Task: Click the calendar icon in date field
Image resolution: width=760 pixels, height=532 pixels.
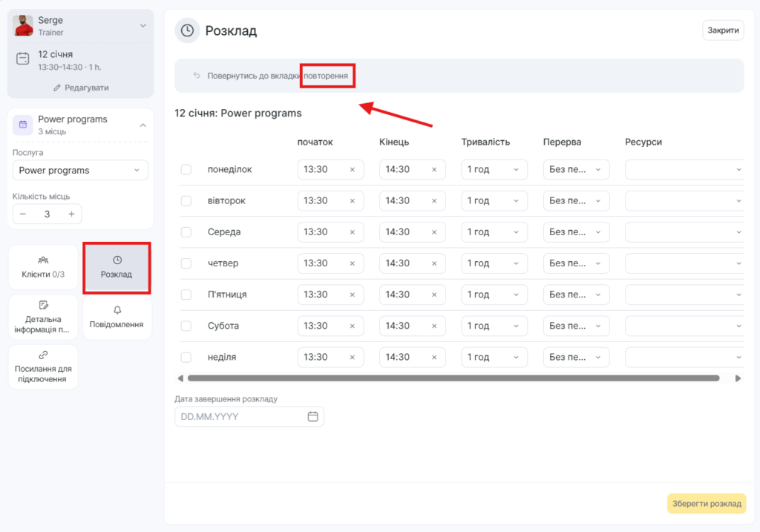Action: pos(312,416)
